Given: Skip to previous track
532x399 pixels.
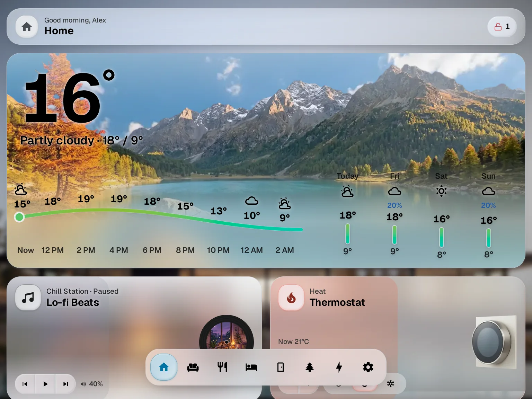Looking at the screenshot, I should coord(25,384).
